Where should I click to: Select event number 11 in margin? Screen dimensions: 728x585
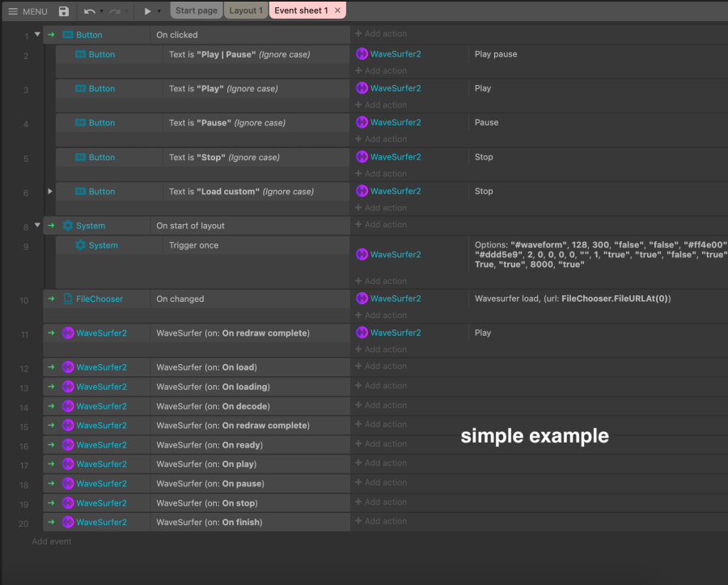coord(24,334)
